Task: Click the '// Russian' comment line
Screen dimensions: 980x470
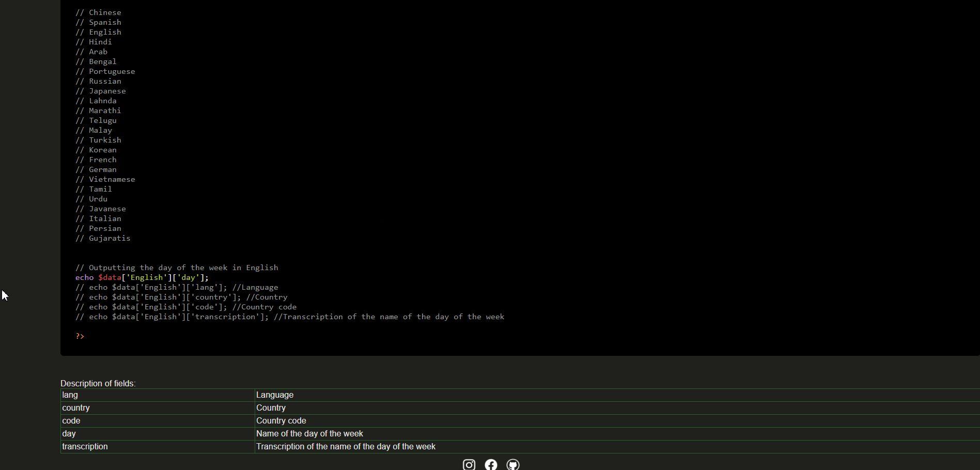Action: 98,81
